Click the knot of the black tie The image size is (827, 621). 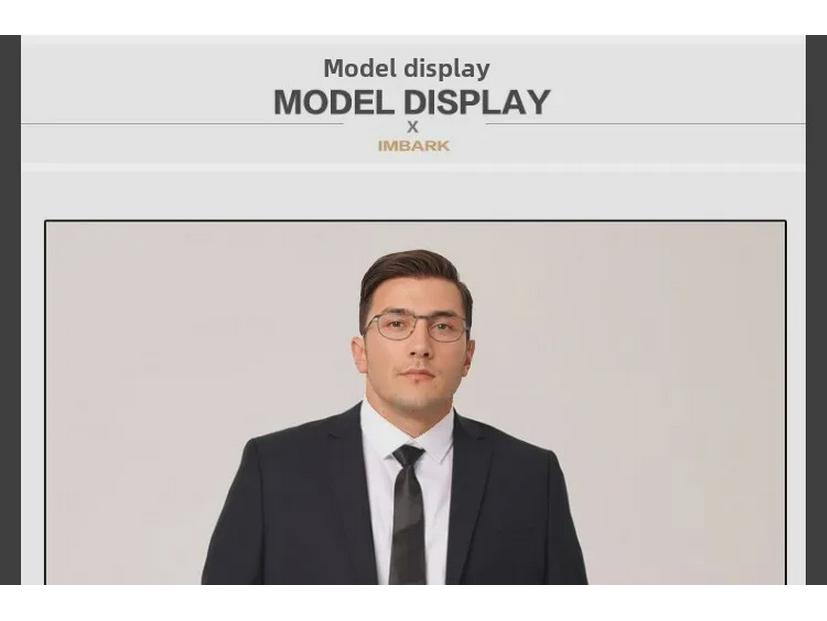(x=409, y=455)
